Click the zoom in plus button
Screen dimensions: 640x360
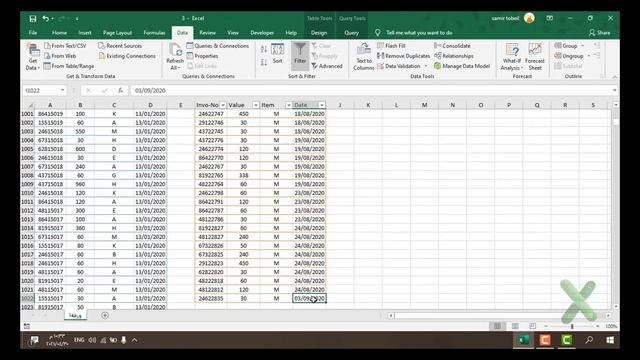pos(598,326)
